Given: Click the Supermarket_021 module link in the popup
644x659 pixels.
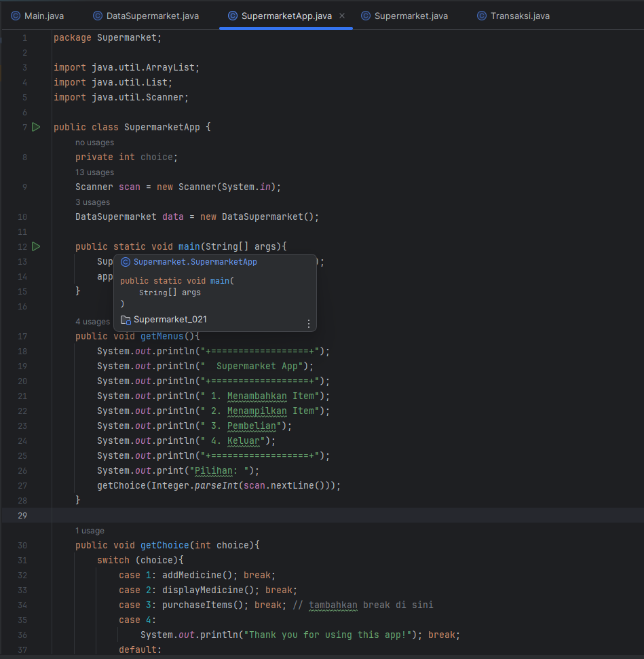Looking at the screenshot, I should coord(169,319).
